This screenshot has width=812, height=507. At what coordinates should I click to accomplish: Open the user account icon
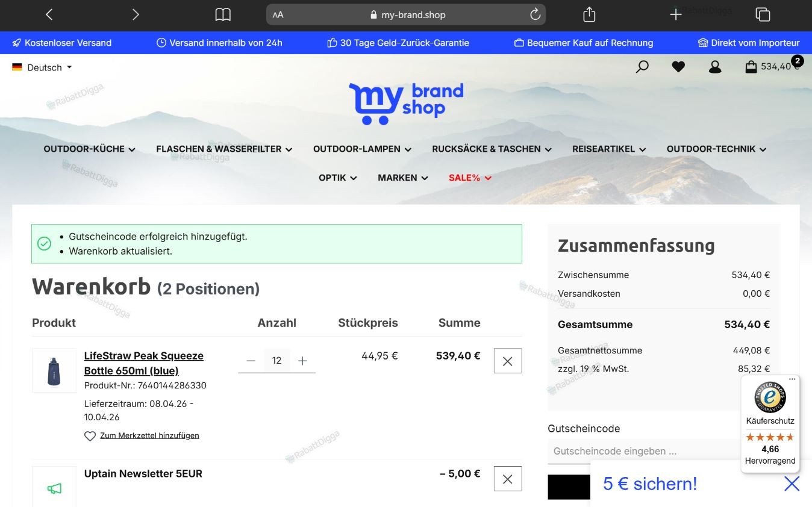pyautogui.click(x=715, y=67)
